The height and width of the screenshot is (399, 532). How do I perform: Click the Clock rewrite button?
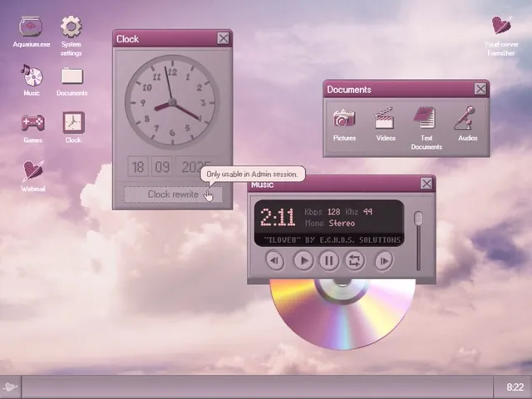[x=173, y=195]
